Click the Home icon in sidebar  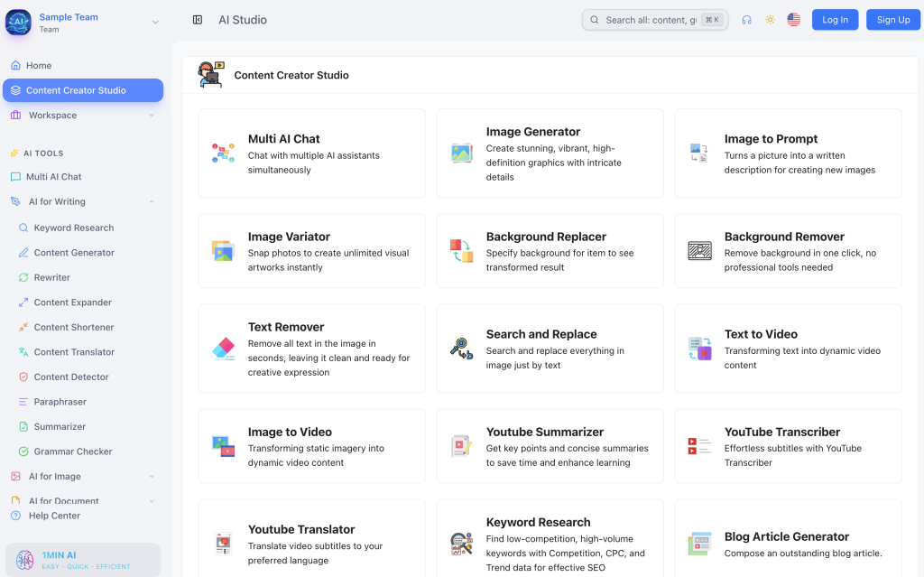click(16, 65)
